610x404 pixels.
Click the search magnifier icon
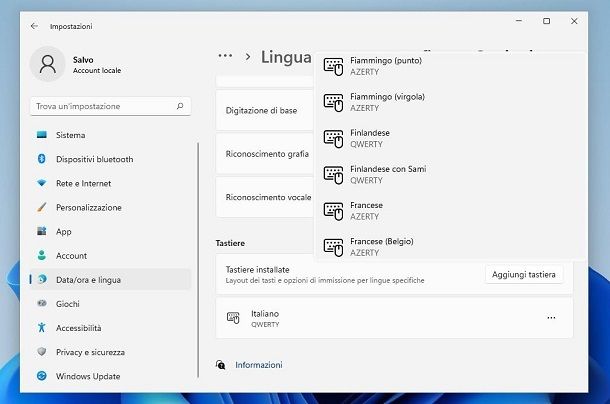pyautogui.click(x=180, y=106)
